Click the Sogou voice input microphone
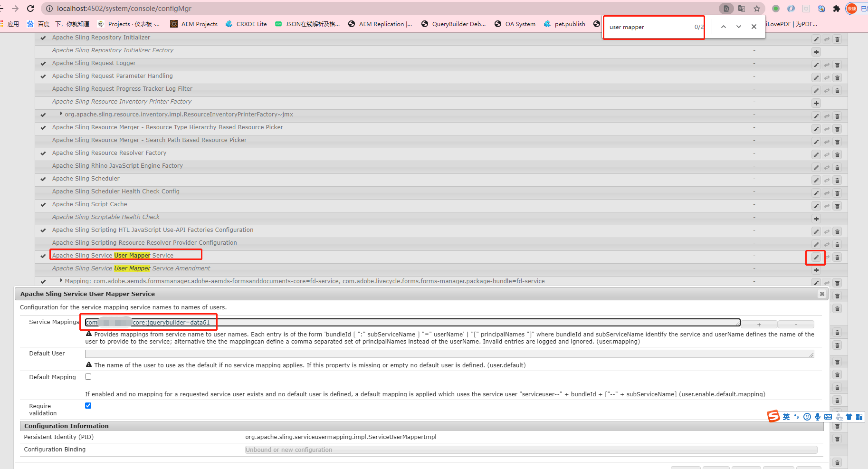The width and height of the screenshot is (868, 469). [818, 417]
